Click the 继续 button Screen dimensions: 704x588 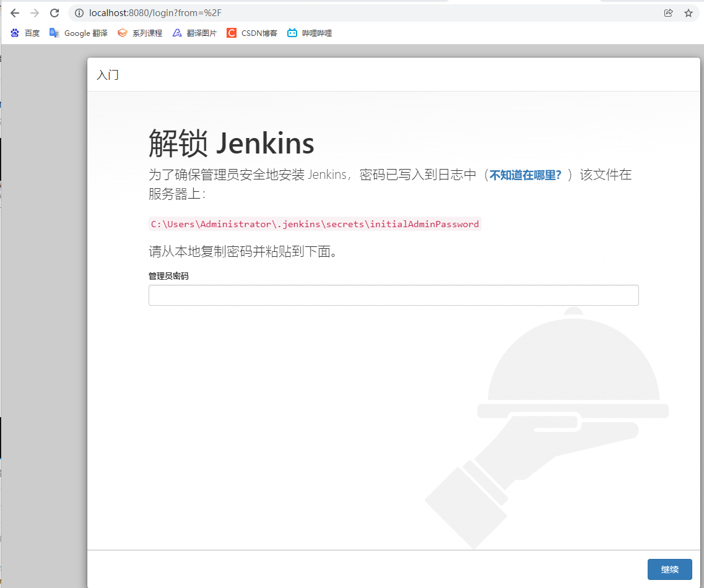[x=669, y=569]
